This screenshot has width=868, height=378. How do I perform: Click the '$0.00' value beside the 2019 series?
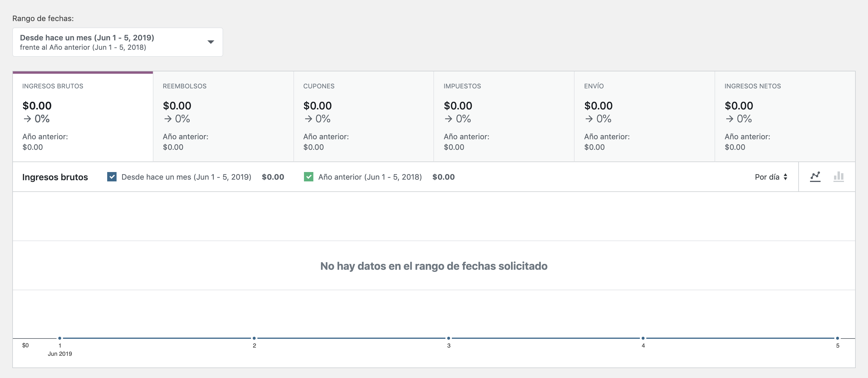coord(273,176)
